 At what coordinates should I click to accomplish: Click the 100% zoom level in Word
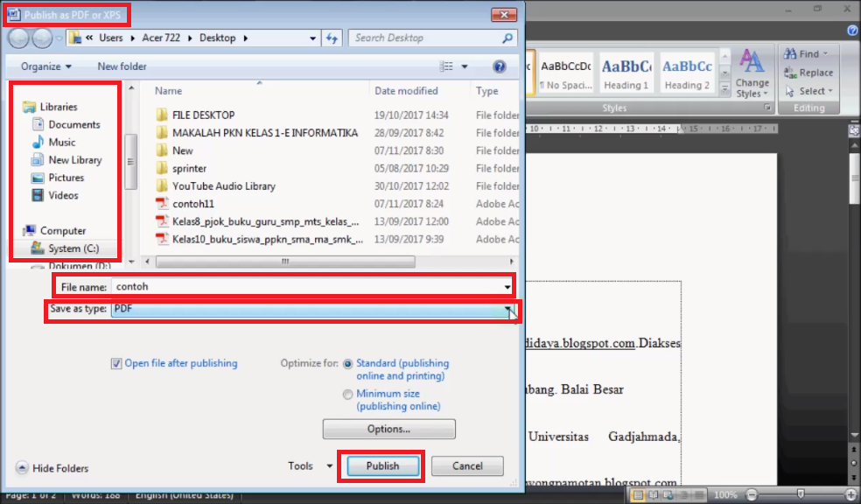pos(725,494)
